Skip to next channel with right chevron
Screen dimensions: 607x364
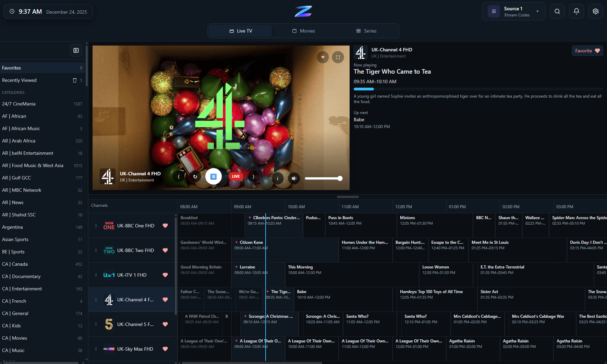click(253, 176)
